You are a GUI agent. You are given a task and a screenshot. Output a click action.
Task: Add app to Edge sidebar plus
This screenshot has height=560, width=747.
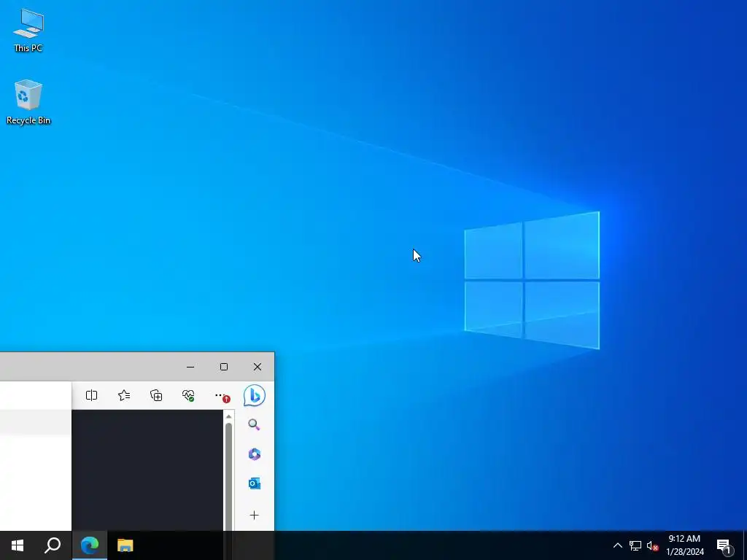(254, 515)
